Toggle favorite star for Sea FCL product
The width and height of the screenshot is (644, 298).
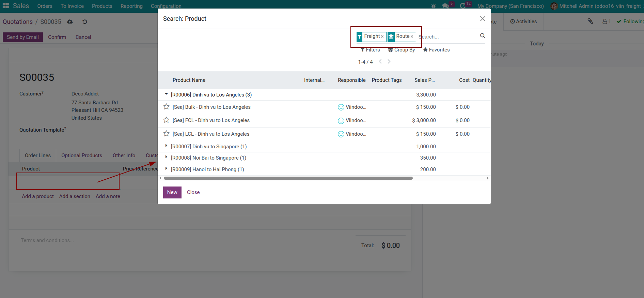pyautogui.click(x=166, y=120)
